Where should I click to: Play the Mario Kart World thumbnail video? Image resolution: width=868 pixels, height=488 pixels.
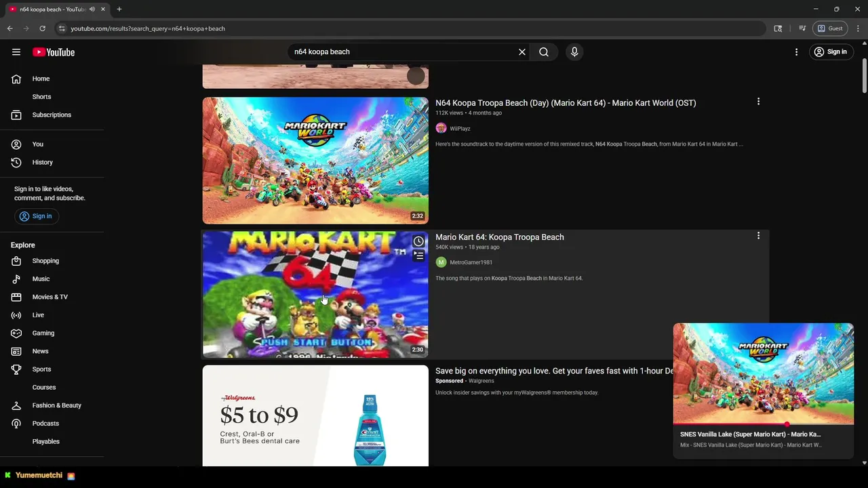click(x=315, y=160)
